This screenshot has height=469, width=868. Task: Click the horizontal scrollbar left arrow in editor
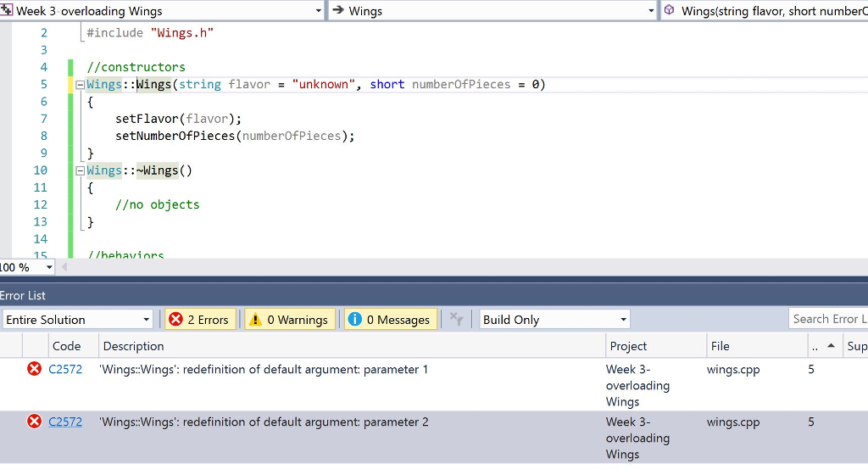(64, 267)
